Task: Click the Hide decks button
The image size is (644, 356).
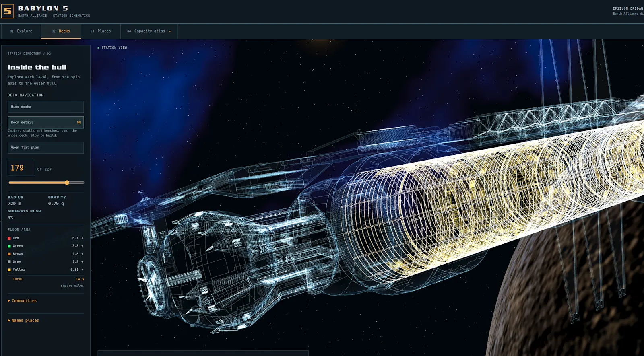Action: tap(46, 107)
